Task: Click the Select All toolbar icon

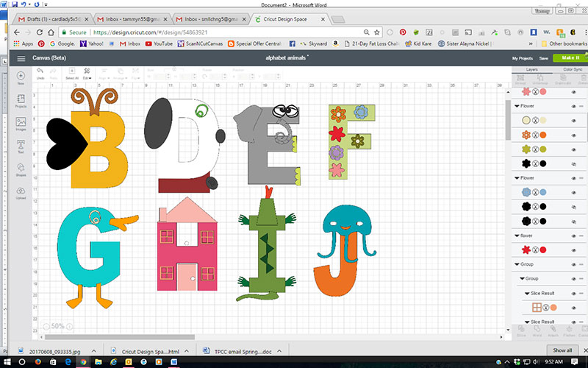Action: pyautogui.click(x=71, y=71)
